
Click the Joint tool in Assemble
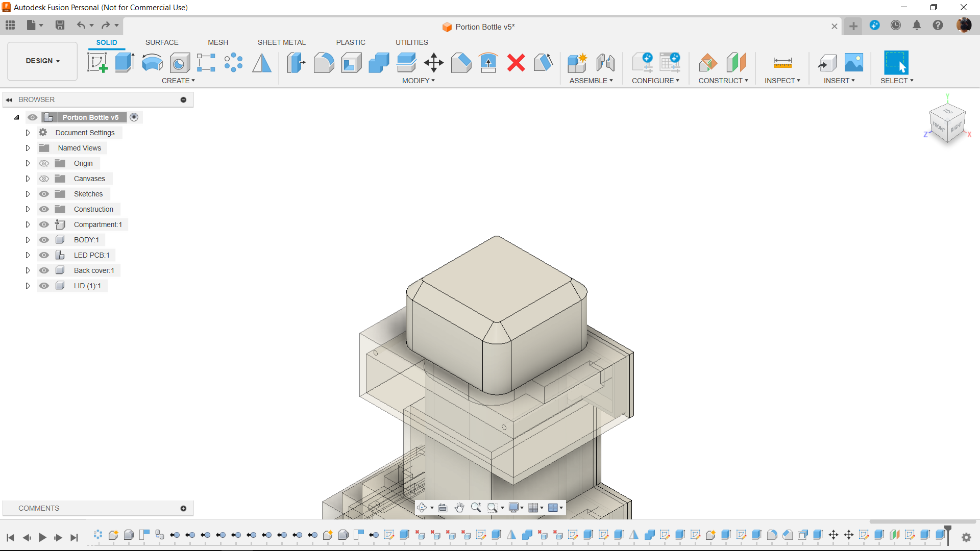(x=605, y=63)
